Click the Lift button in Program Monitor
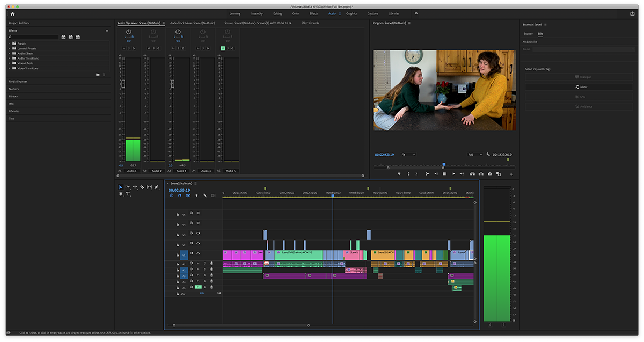The height and width of the screenshot is (342, 644). [472, 174]
